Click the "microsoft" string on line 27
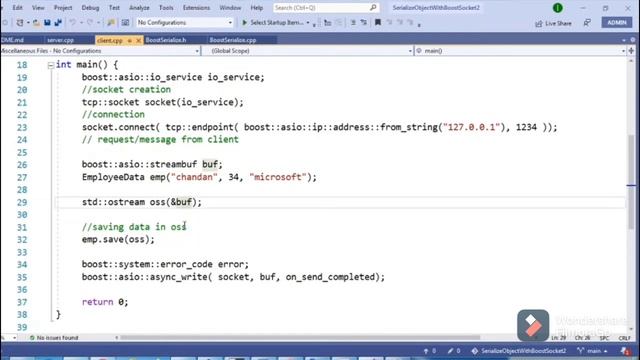Image resolution: width=640 pixels, height=360 pixels. pos(278,177)
